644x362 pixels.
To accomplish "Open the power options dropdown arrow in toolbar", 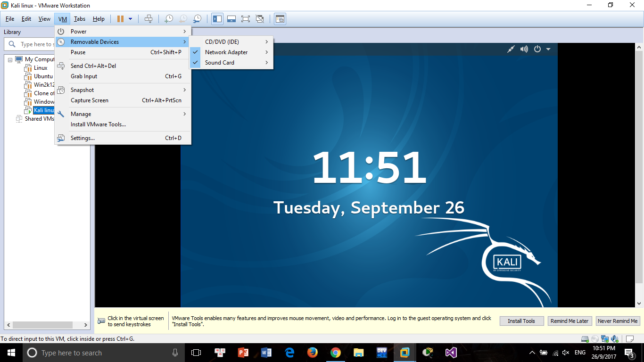I will pos(131,19).
